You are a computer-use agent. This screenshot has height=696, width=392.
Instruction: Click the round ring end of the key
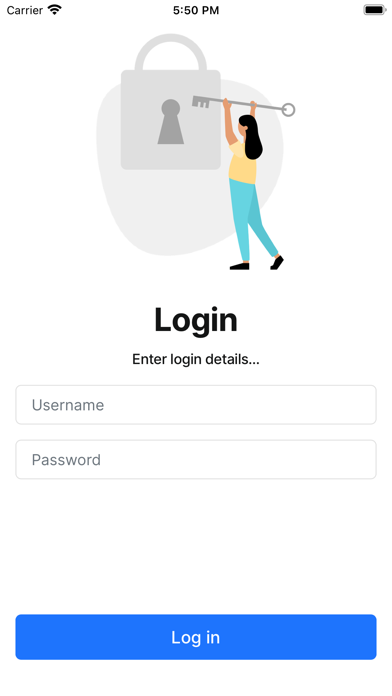[x=288, y=109]
